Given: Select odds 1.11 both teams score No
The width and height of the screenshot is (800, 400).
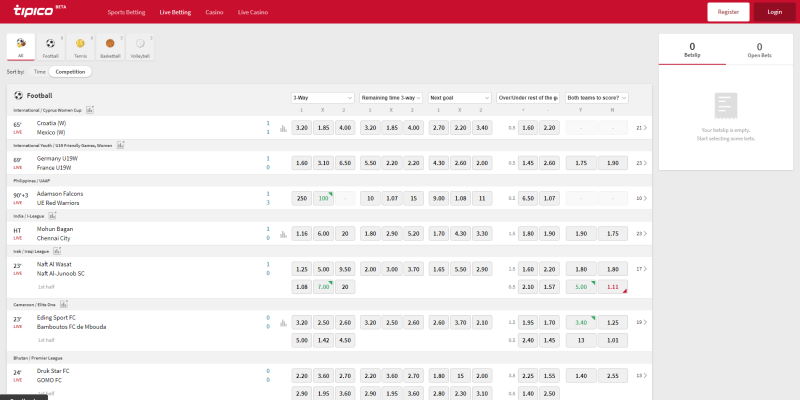Looking at the screenshot, I should point(613,287).
